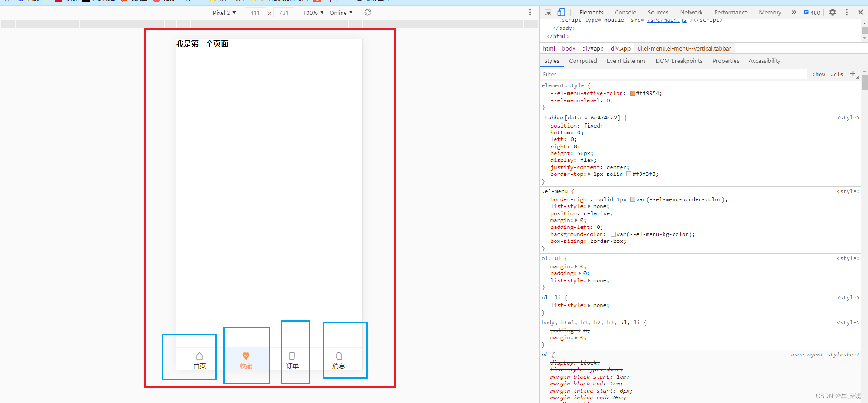Open the el-menu-bg-color variable swatch
868x403 pixels.
[x=613, y=235]
